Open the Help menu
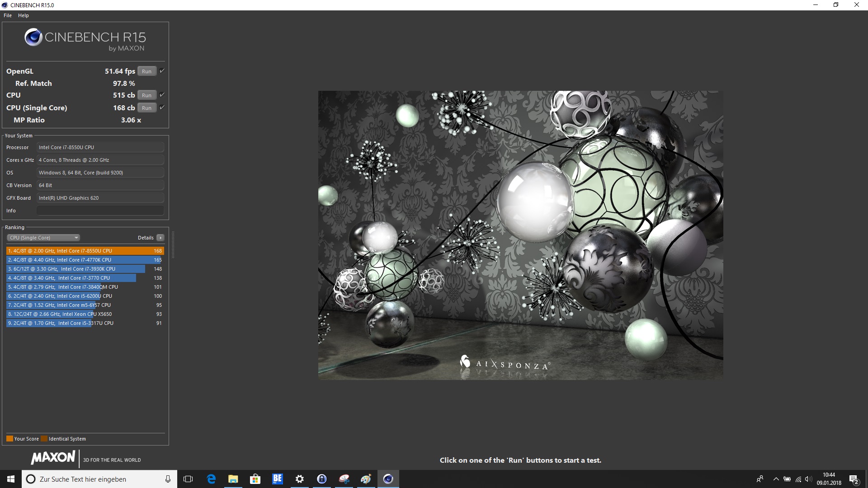The height and width of the screenshot is (488, 868). click(x=24, y=15)
